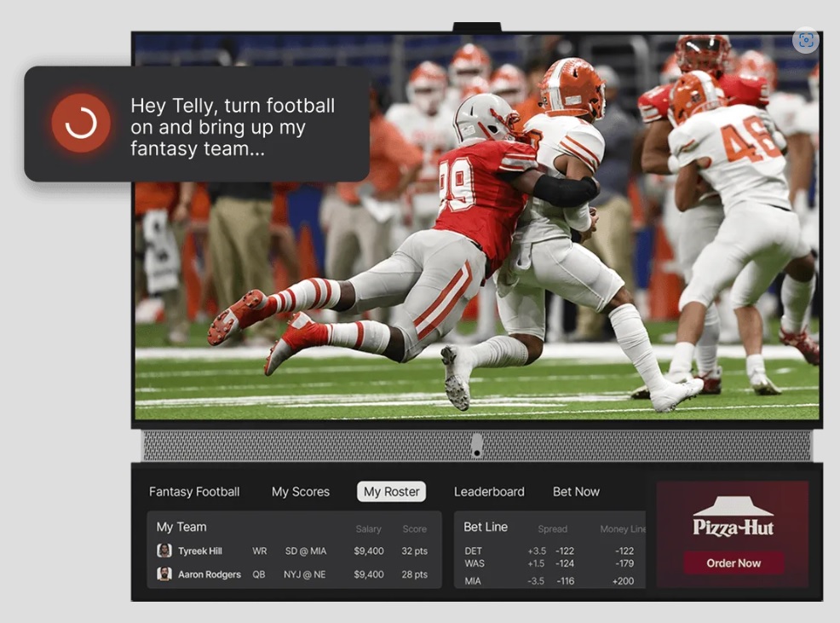
Task: Select the My Roster tab
Action: click(391, 492)
